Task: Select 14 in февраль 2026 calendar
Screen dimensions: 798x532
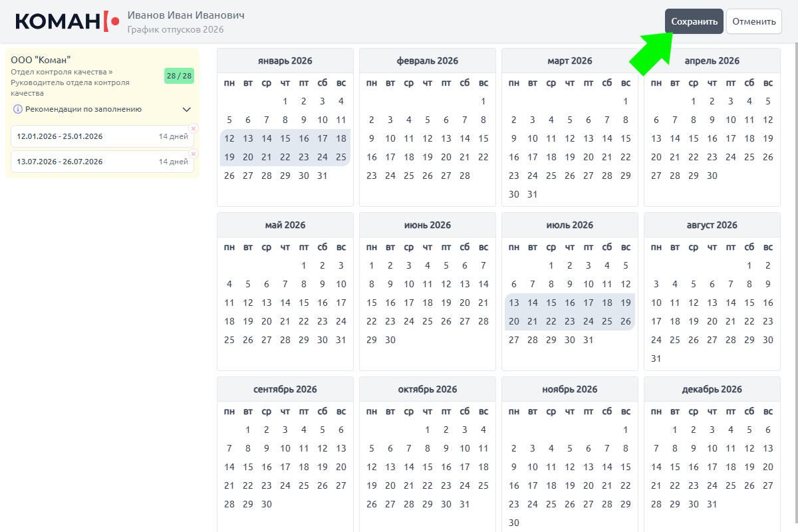Action: [465, 138]
